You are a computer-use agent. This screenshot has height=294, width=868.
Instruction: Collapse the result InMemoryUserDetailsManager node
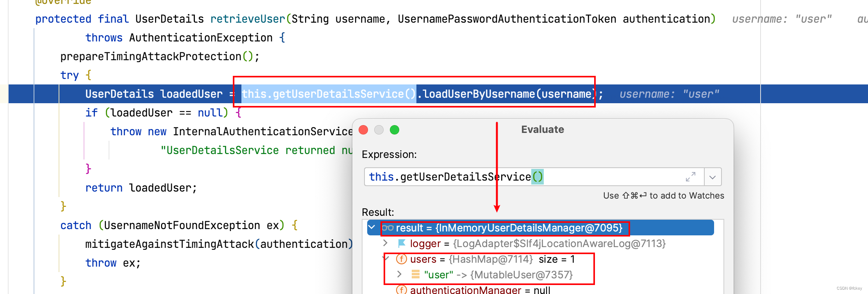[372, 228]
